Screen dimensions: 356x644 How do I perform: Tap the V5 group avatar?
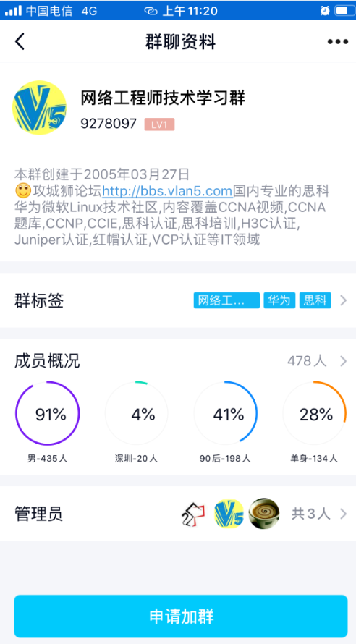(39, 108)
